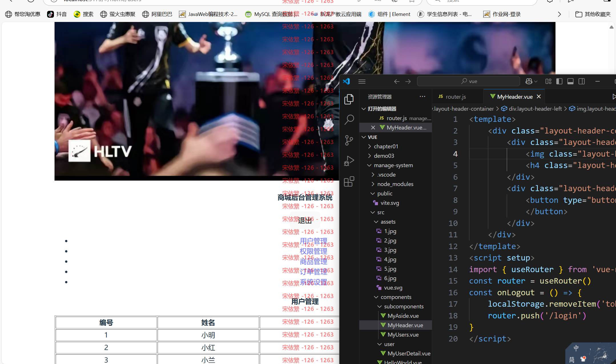Go back with the VS Code left arrow

coord(397,81)
